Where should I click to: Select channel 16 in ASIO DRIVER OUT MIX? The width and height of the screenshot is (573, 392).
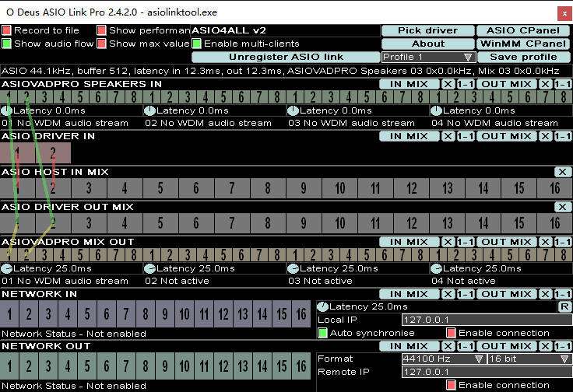554,223
